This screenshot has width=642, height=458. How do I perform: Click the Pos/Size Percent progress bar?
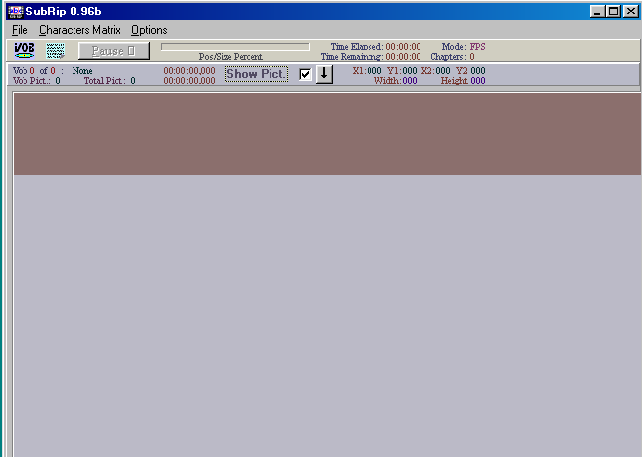pos(235,47)
